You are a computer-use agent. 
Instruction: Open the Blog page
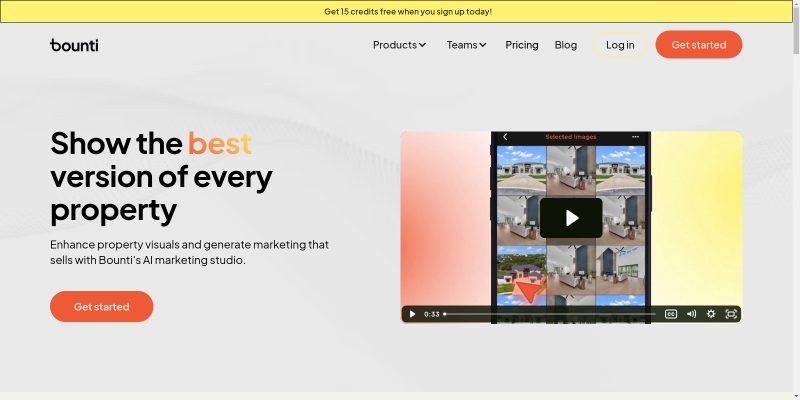(566, 45)
